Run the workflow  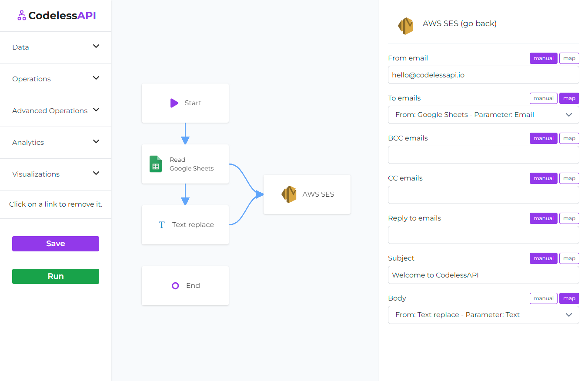pos(56,276)
